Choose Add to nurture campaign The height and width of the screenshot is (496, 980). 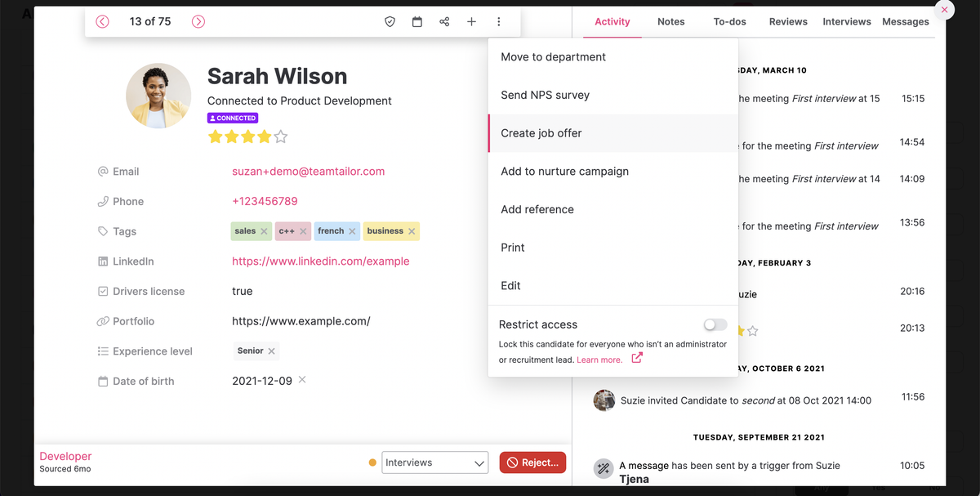[564, 172]
